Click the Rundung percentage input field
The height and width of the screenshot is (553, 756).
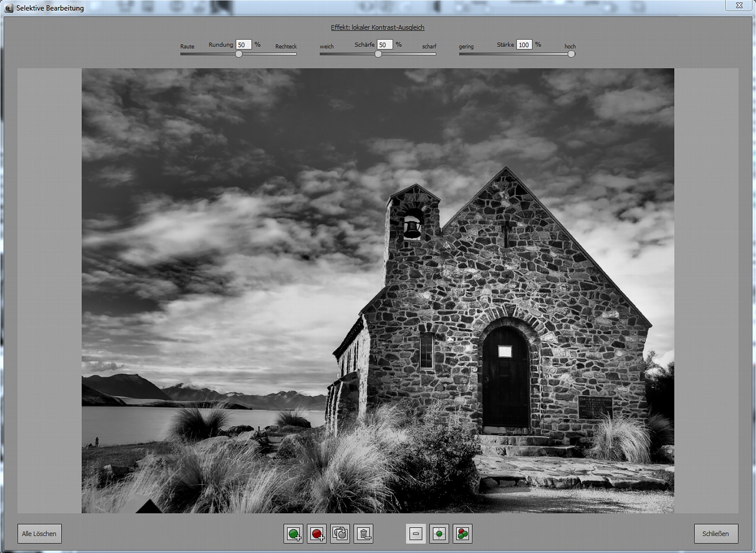click(243, 45)
